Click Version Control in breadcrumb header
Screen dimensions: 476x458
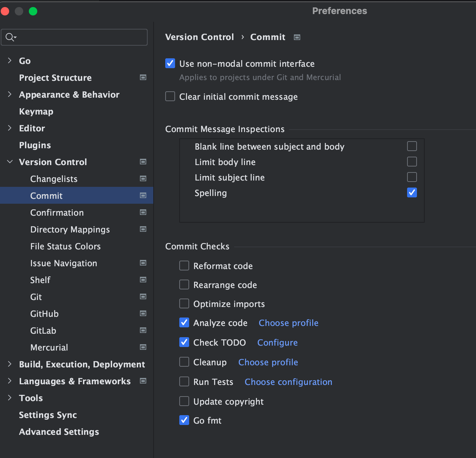[199, 37]
